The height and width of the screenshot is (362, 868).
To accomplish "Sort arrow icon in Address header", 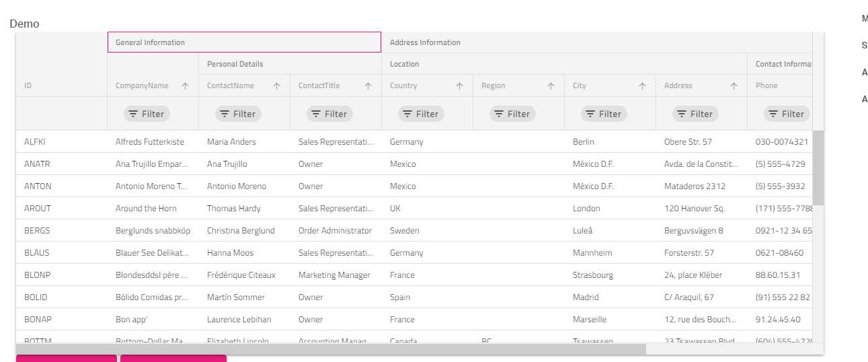I will (734, 86).
